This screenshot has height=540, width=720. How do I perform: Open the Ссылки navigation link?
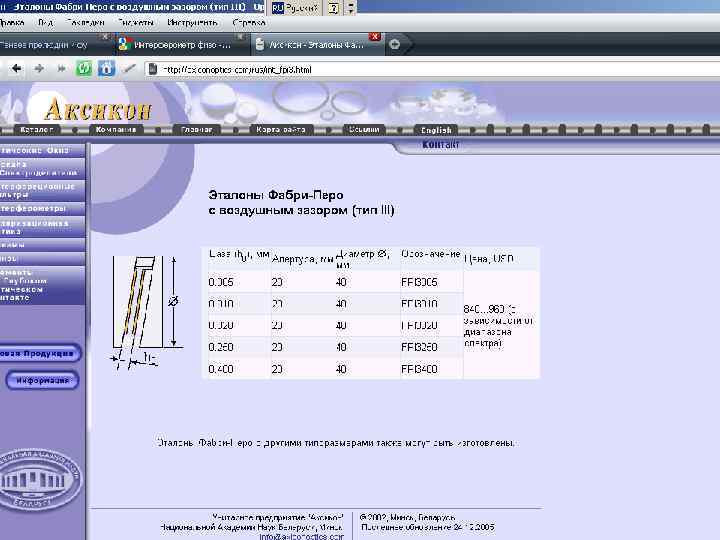364,129
